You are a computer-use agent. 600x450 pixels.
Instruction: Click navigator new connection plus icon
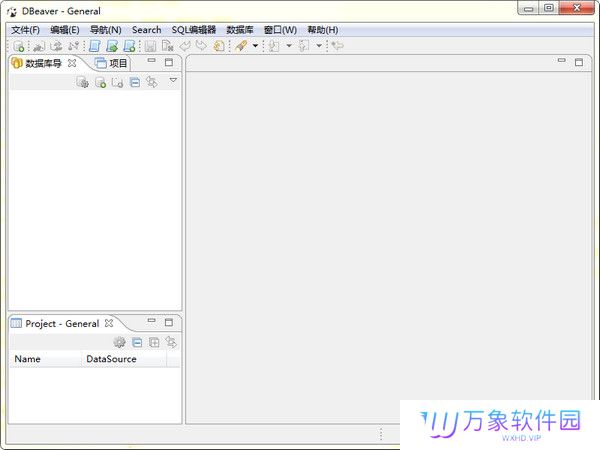pyautogui.click(x=100, y=82)
